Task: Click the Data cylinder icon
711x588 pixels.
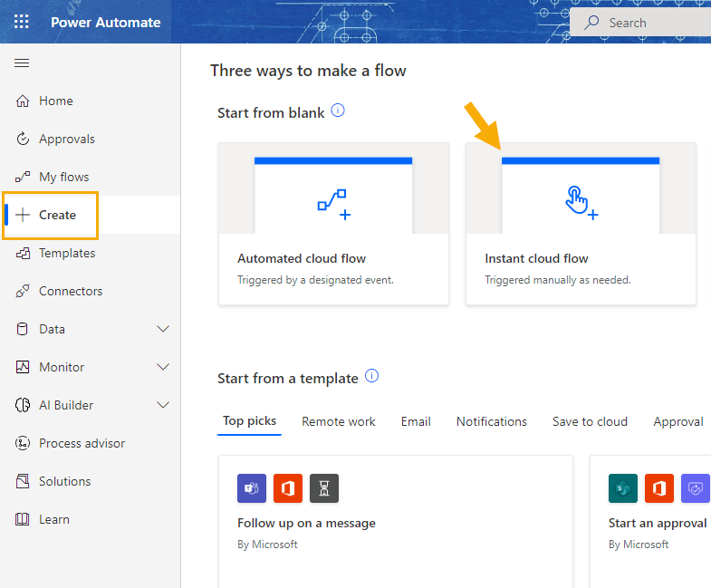Action: coord(23,329)
